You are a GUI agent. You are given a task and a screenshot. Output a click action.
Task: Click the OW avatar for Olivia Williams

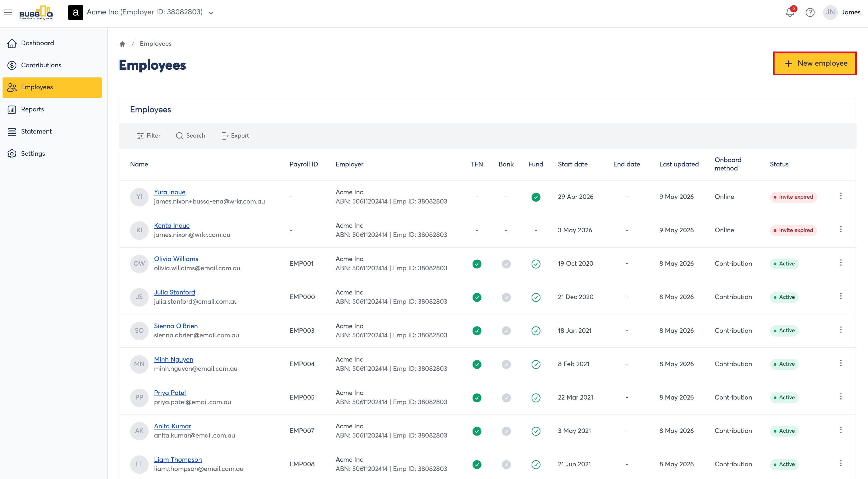click(139, 263)
